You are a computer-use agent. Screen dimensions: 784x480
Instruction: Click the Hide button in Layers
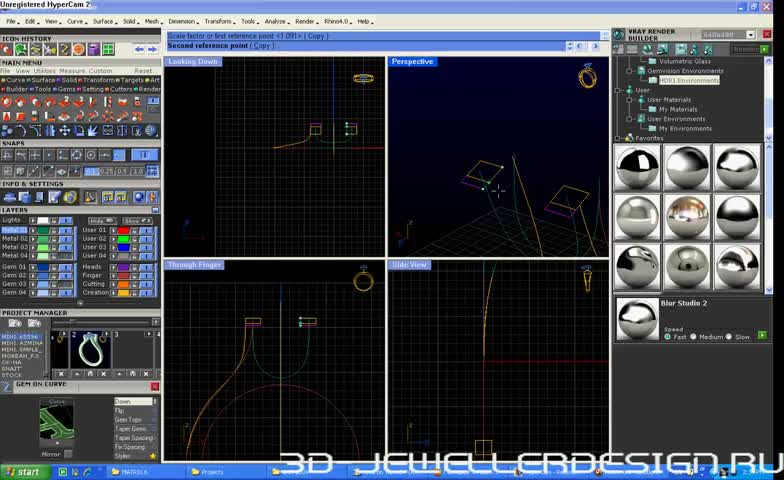[x=102, y=220]
